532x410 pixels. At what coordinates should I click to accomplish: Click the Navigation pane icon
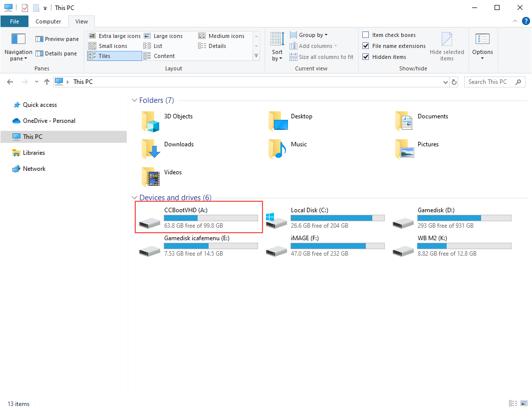point(18,40)
